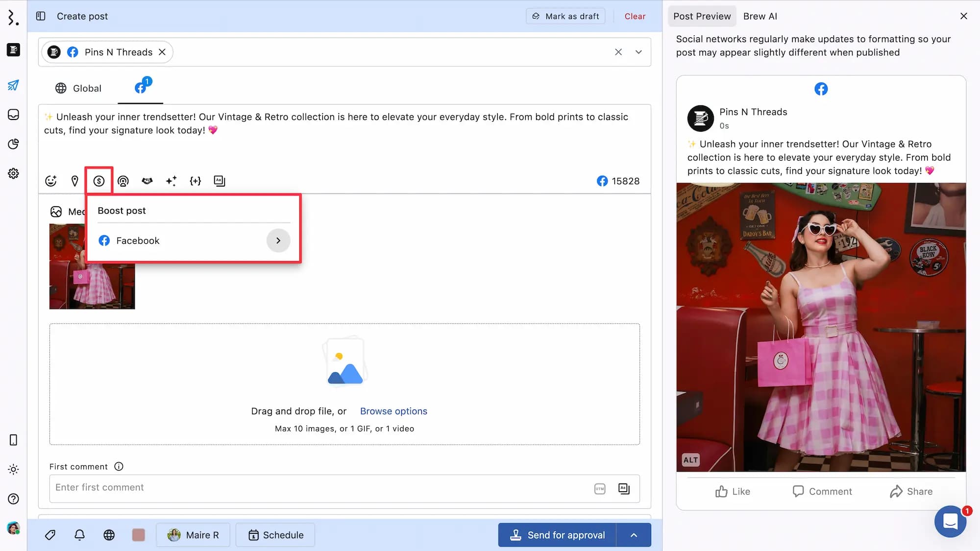The image size is (980, 551).
Task: Click the location pin icon
Action: [x=74, y=181]
